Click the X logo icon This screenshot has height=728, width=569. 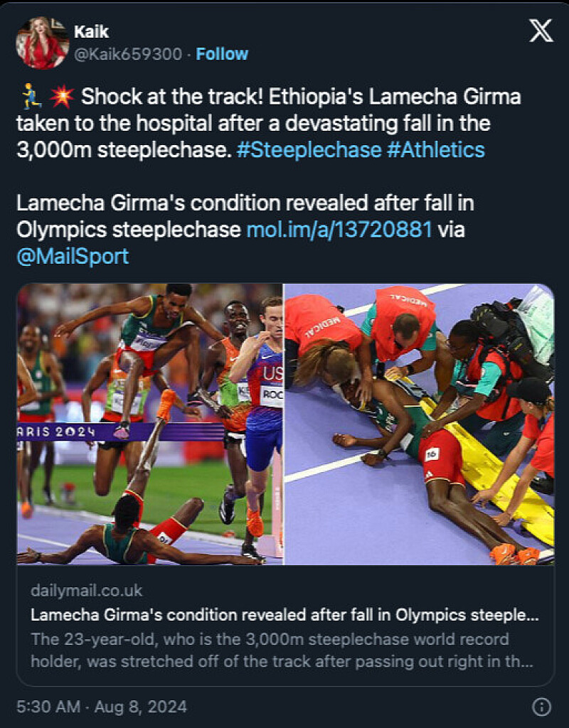tap(541, 31)
